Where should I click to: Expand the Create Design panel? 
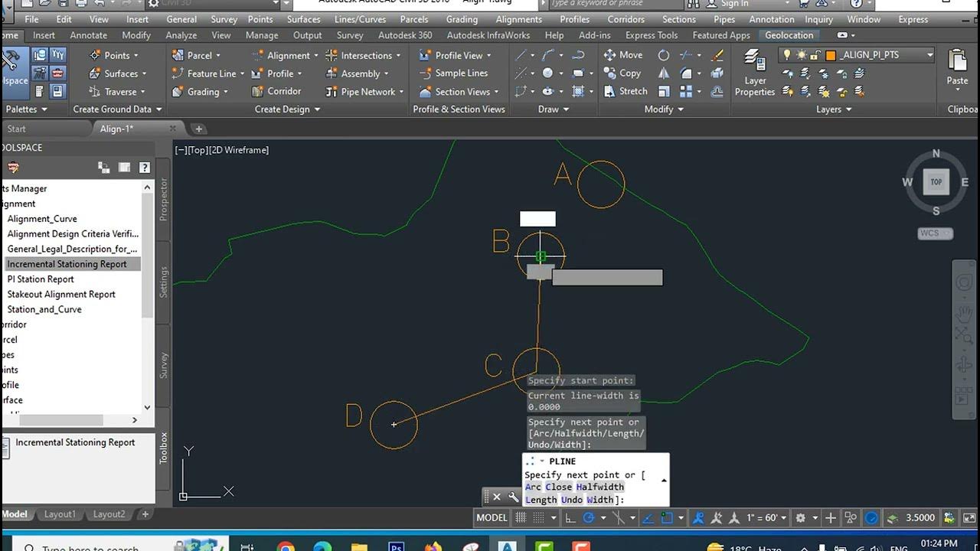pos(287,109)
